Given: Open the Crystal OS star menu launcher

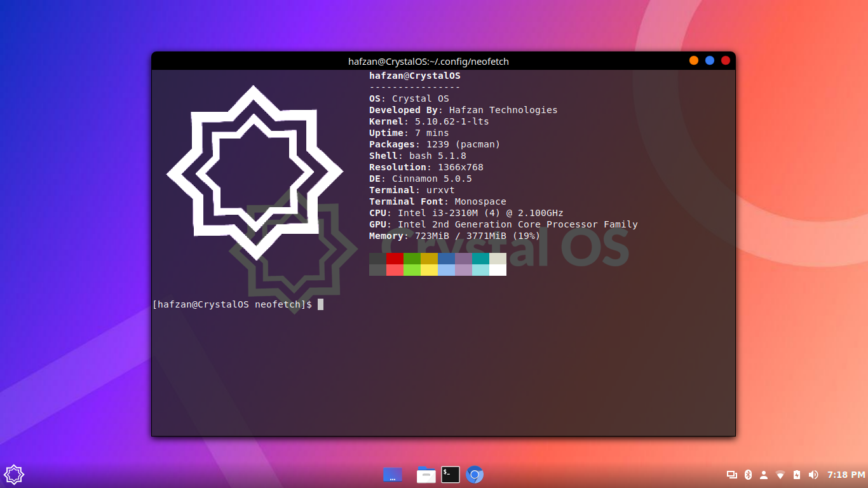Looking at the screenshot, I should pos(14,474).
